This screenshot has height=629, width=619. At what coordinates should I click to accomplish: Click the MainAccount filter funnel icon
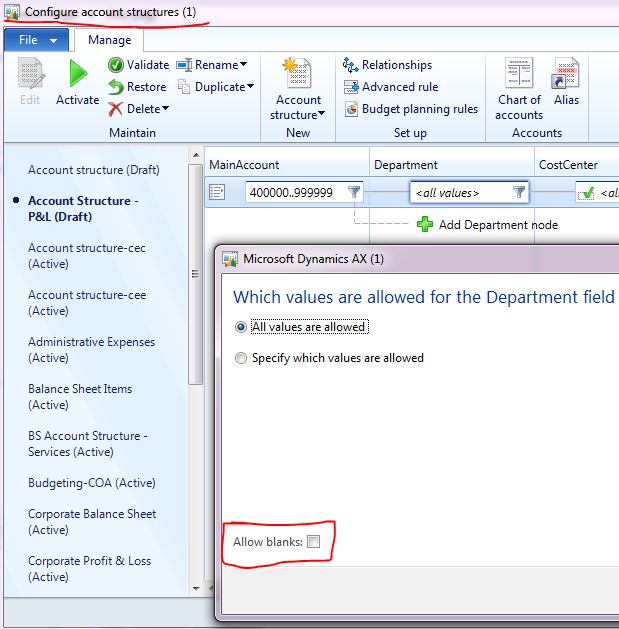(354, 192)
